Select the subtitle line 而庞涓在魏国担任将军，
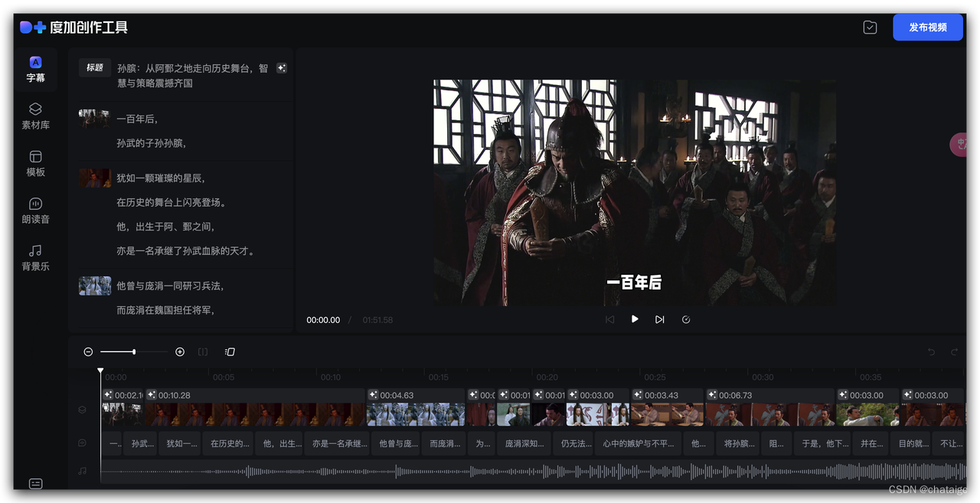The width and height of the screenshot is (980, 503). (165, 310)
